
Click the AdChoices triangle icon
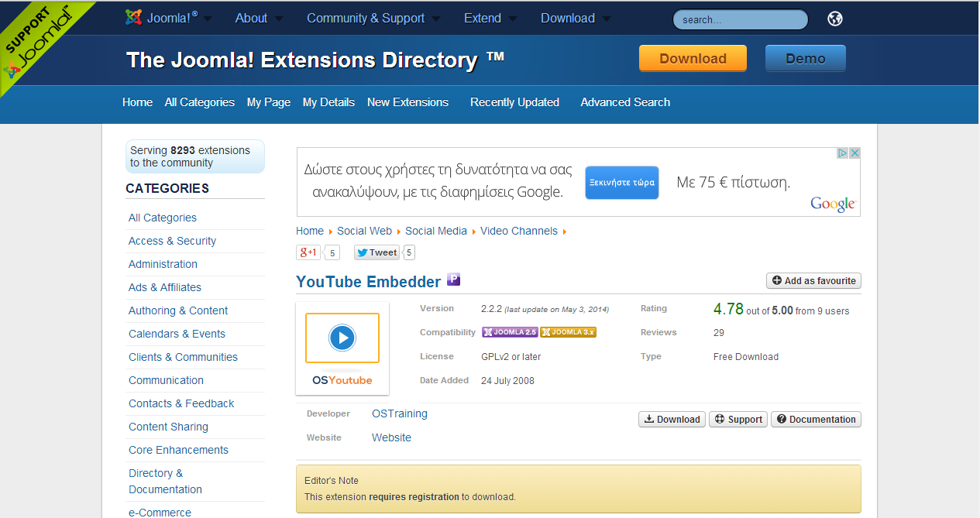843,153
